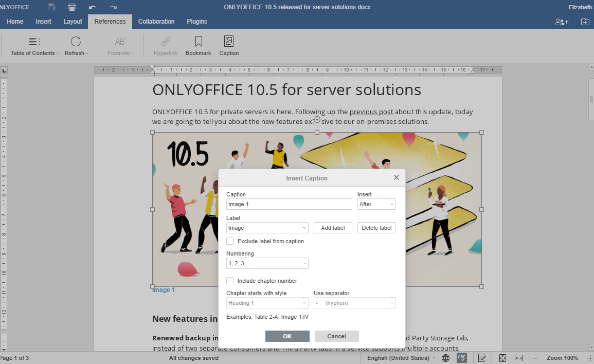Image resolution: width=594 pixels, height=364 pixels.
Task: Toggle the spell checking ABC icon
Action: (x=462, y=358)
